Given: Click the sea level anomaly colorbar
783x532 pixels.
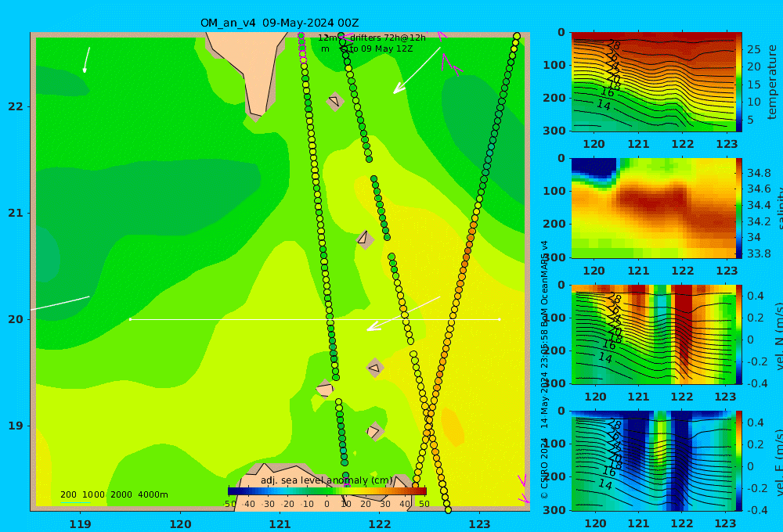Looking at the screenshot, I should (x=327, y=491).
